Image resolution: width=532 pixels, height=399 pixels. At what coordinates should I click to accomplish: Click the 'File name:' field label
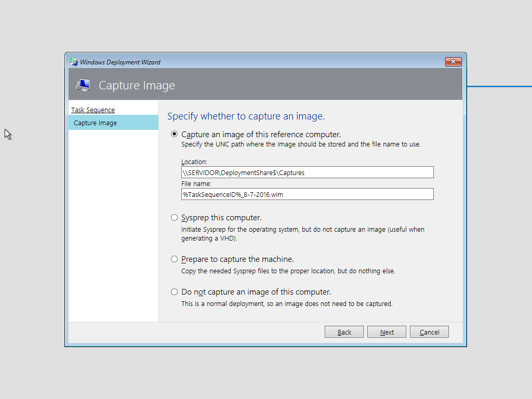coord(196,183)
